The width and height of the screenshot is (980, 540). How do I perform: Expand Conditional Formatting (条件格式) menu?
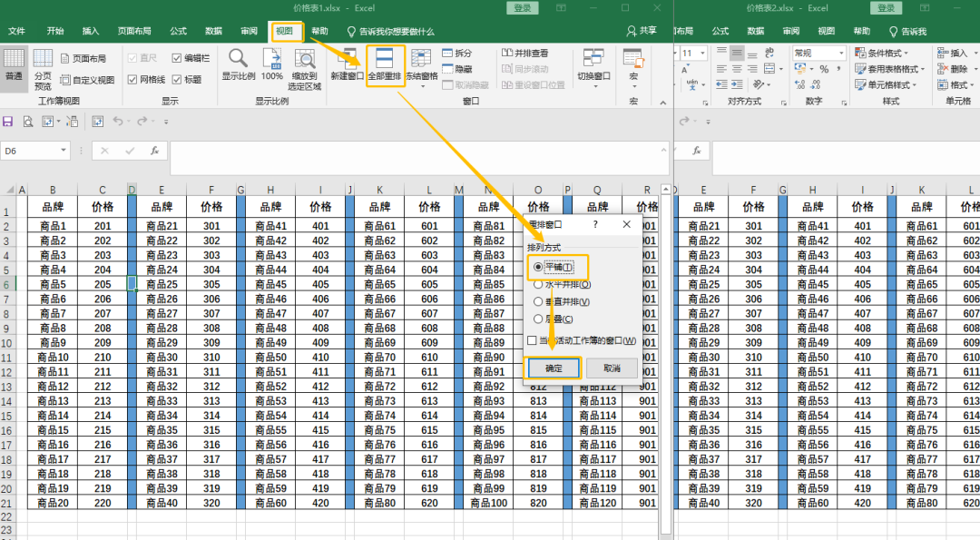[x=881, y=54]
